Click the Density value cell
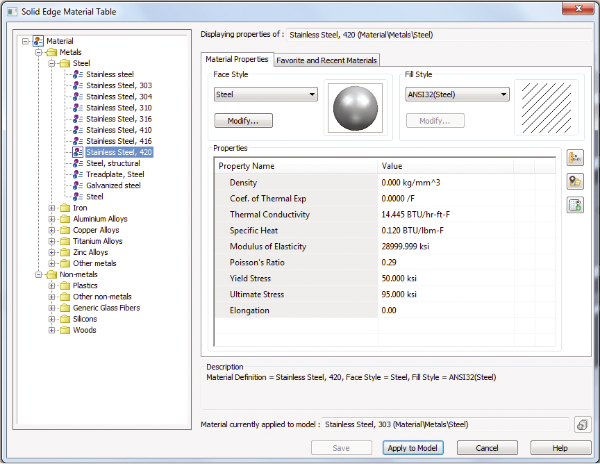Image resolution: width=600 pixels, height=464 pixels. 445,182
